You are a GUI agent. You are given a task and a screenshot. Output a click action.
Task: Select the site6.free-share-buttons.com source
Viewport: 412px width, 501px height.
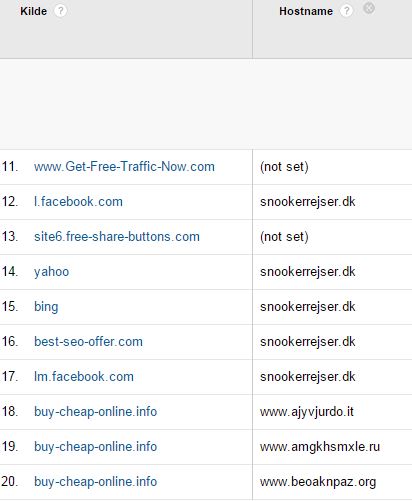coord(117,236)
